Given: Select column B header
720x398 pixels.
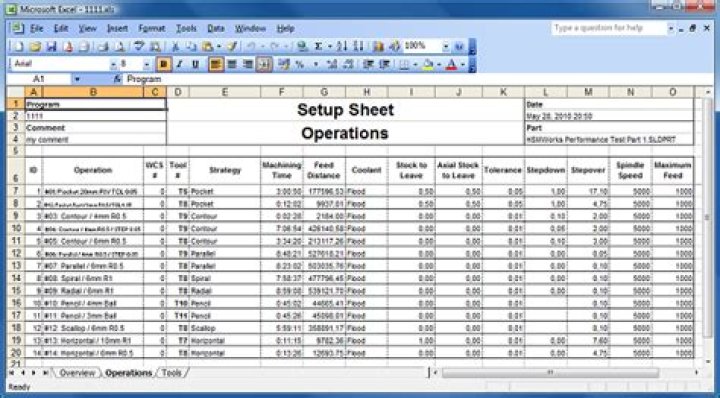Looking at the screenshot, I should click(93, 92).
